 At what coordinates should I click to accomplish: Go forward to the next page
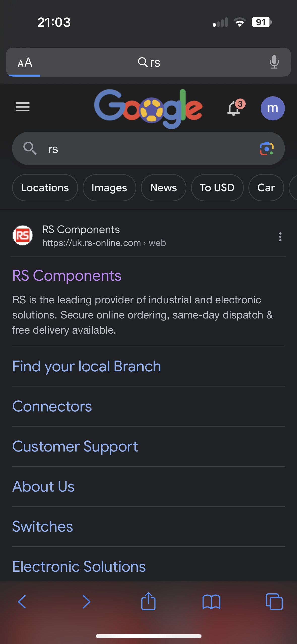[x=86, y=602]
